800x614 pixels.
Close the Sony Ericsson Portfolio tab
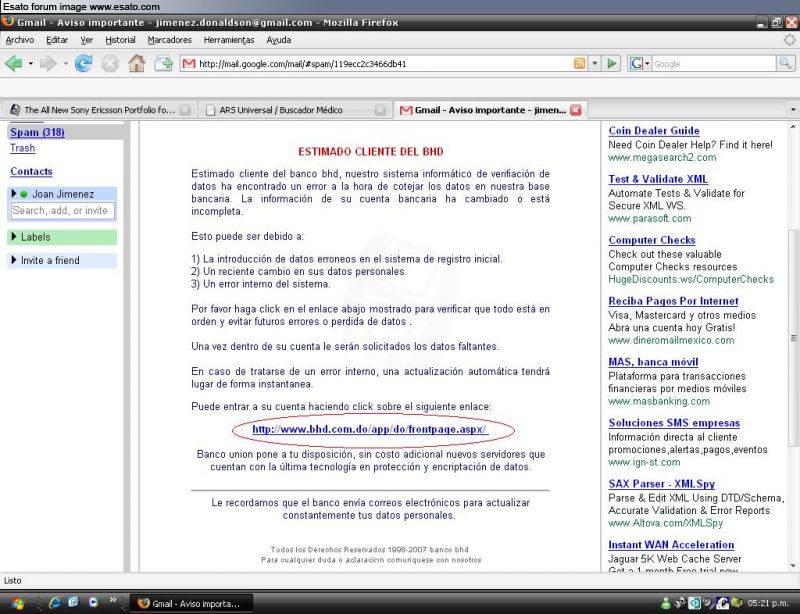[x=185, y=110]
